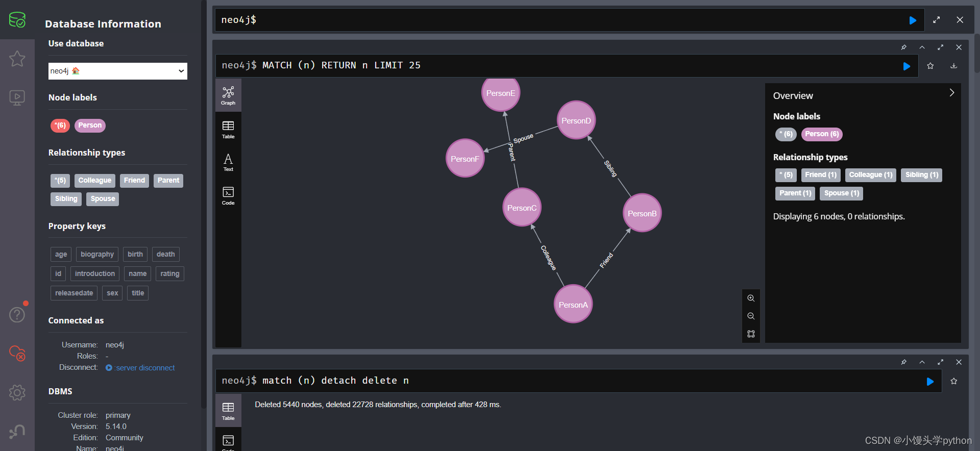Viewport: 980px width, 451px height.
Task: Download the MATCH query results
Action: tap(953, 66)
